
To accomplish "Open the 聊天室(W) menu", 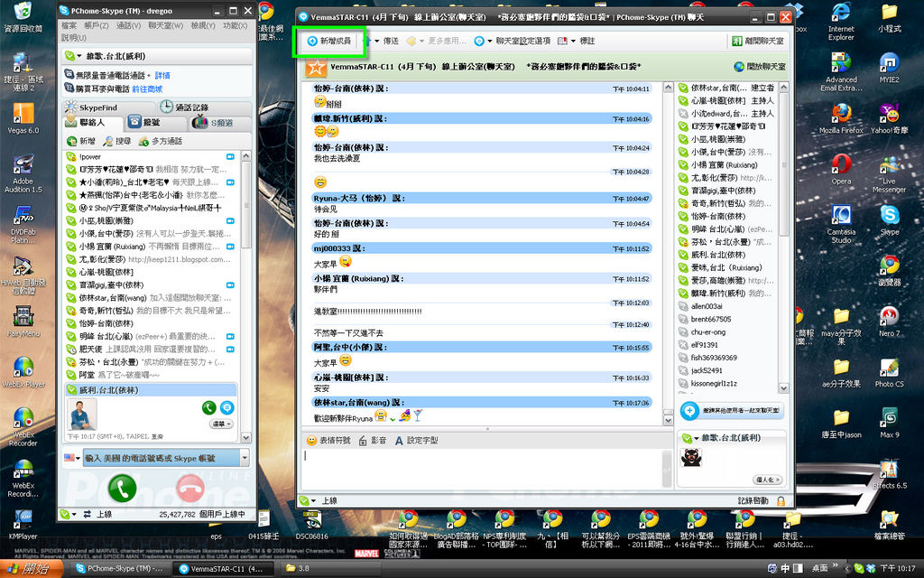I will pyautogui.click(x=166, y=25).
